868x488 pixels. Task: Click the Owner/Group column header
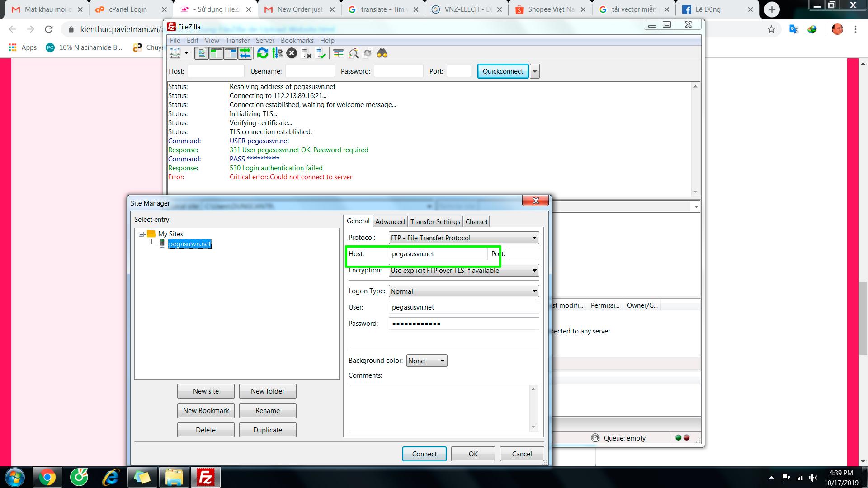point(642,305)
